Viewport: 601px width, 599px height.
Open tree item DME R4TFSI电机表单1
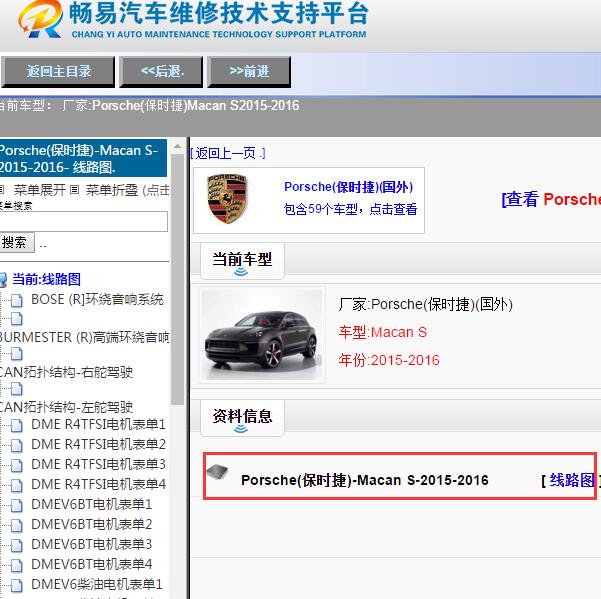tap(99, 425)
